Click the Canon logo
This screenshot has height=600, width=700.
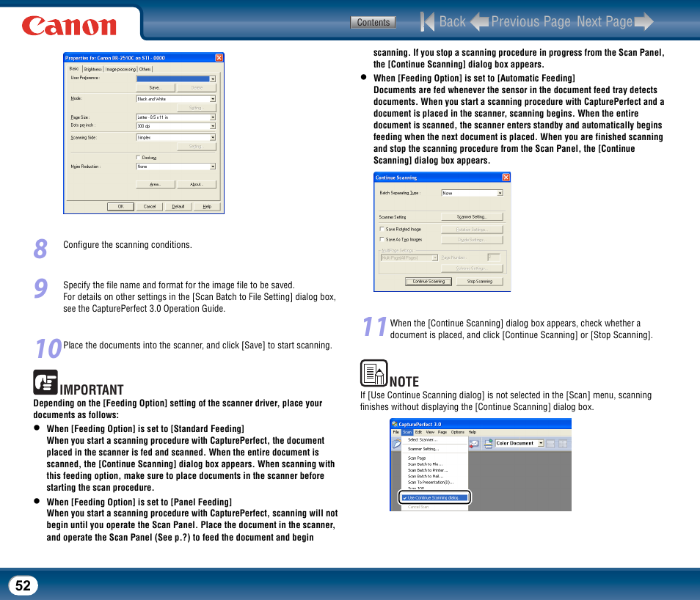(69, 26)
